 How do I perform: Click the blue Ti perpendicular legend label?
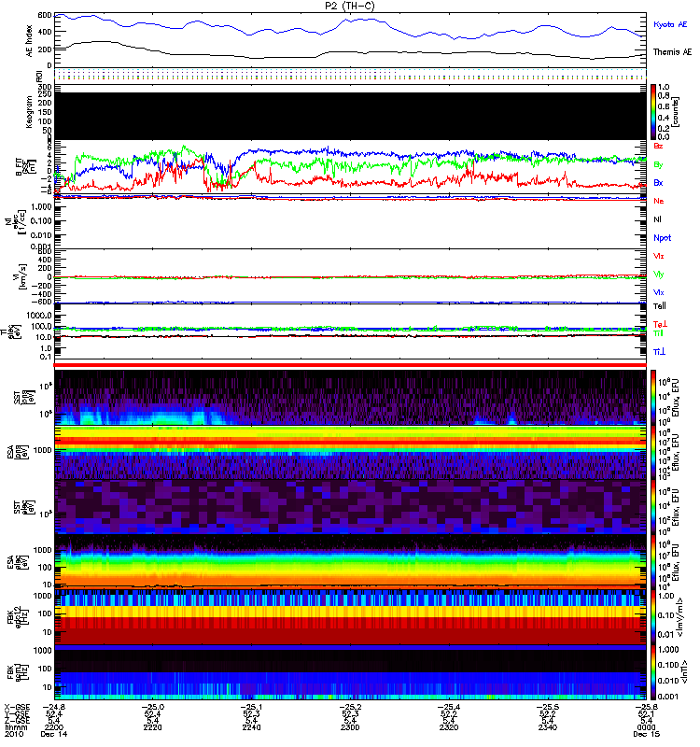pyautogui.click(x=659, y=352)
